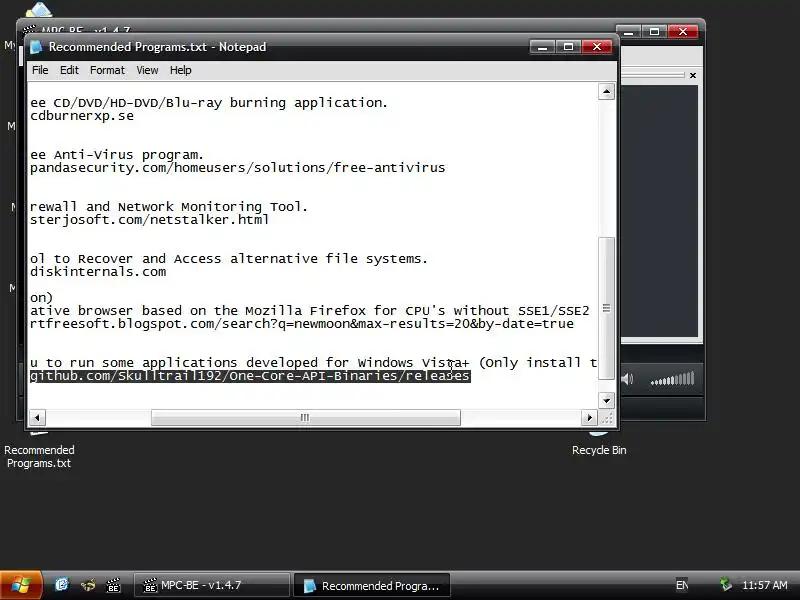Switch to Recommended Programs taskbar button
800x600 pixels.
[x=372, y=585]
